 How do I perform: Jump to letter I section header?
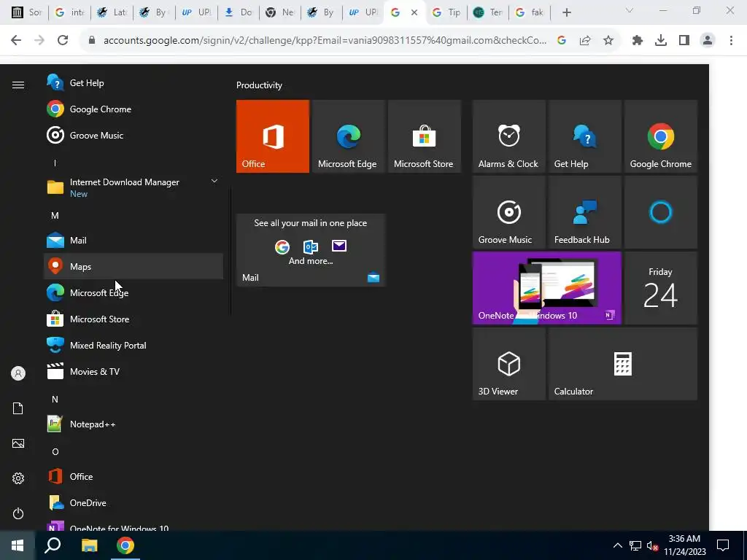coord(55,163)
